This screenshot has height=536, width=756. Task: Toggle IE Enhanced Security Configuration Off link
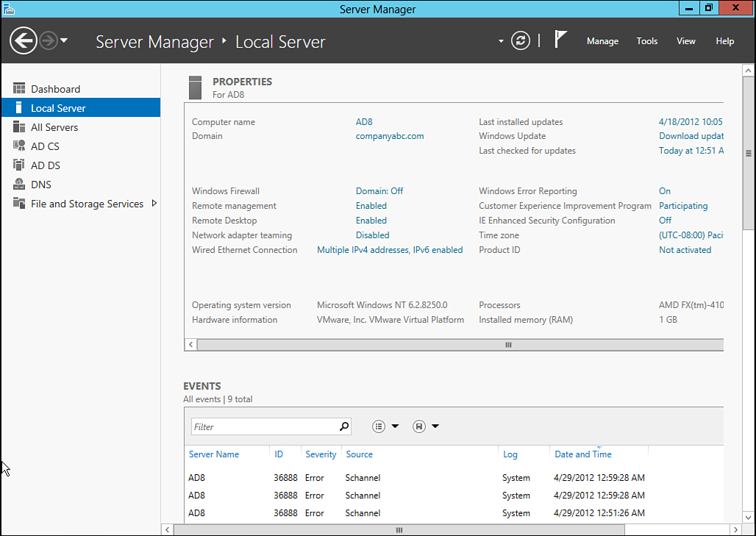[x=665, y=221]
